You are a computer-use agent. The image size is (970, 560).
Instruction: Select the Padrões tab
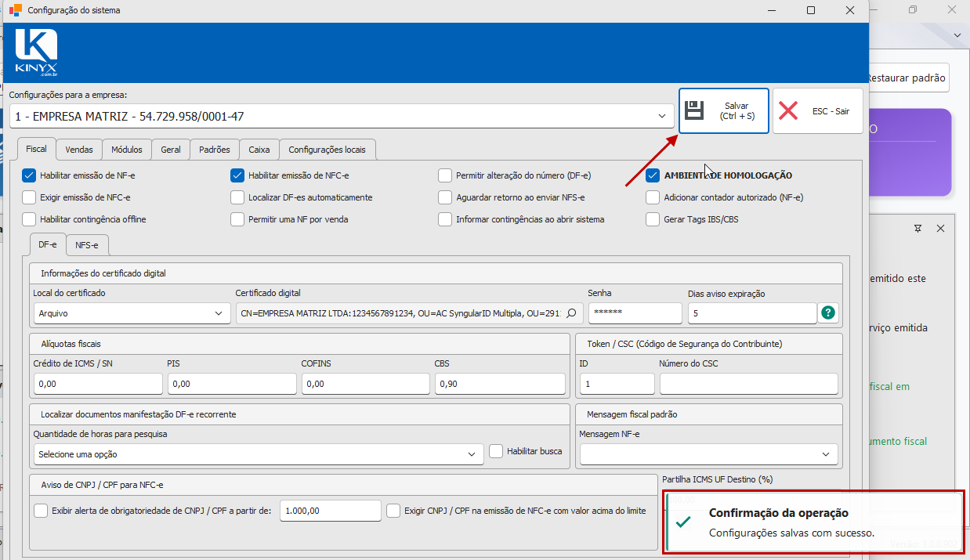pos(215,150)
